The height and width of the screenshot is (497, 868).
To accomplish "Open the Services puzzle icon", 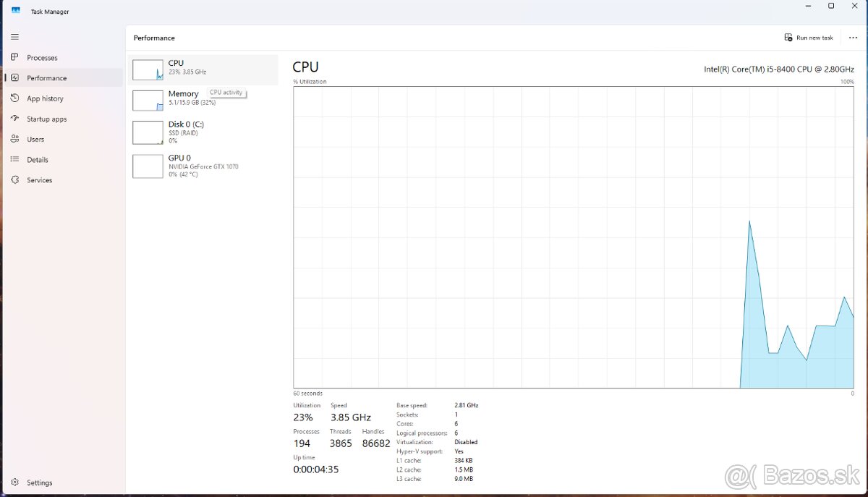I will [14, 180].
